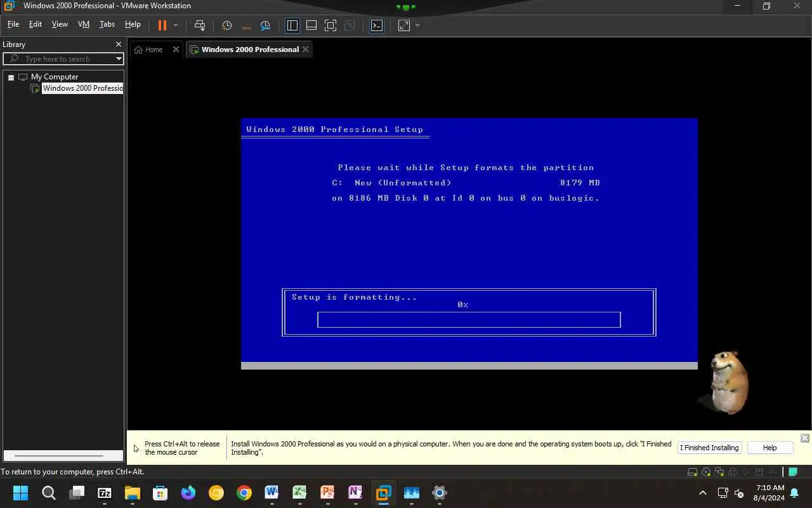Click the muted volume tray icon
This screenshot has height=508, width=812.
[x=739, y=493]
